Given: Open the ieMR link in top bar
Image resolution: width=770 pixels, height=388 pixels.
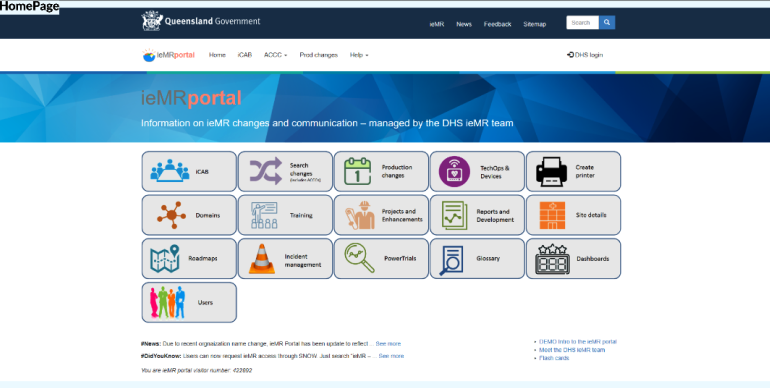Looking at the screenshot, I should coord(437,24).
